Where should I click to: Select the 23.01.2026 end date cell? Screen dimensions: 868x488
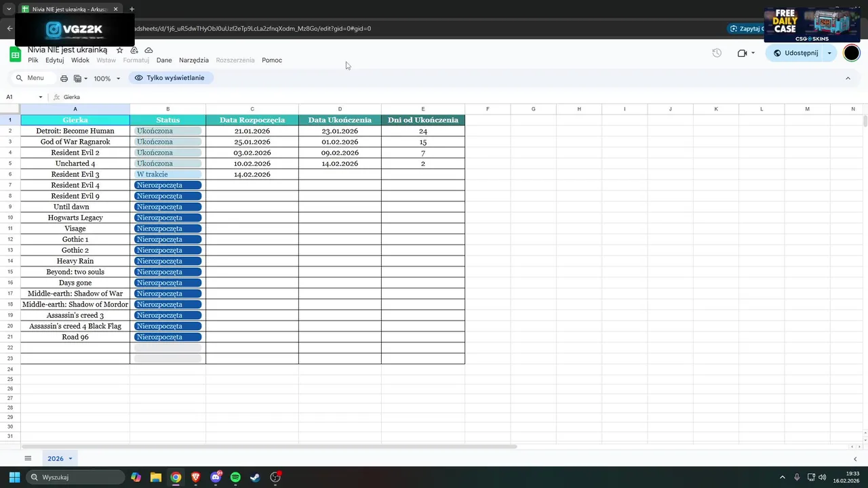coord(340,131)
